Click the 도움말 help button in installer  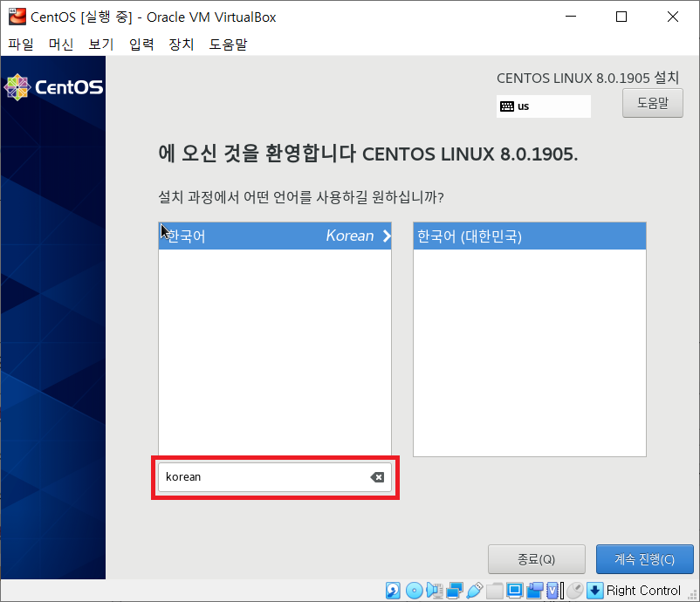click(653, 103)
